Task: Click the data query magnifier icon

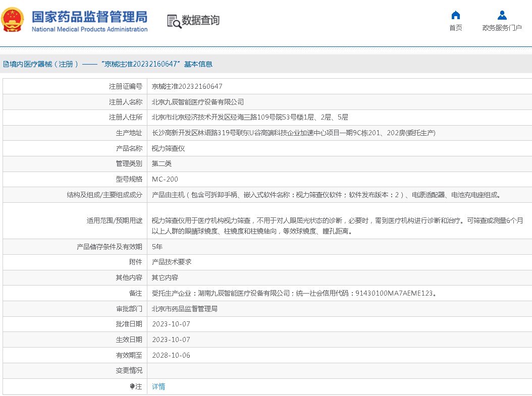Action: pyautogui.click(x=175, y=21)
